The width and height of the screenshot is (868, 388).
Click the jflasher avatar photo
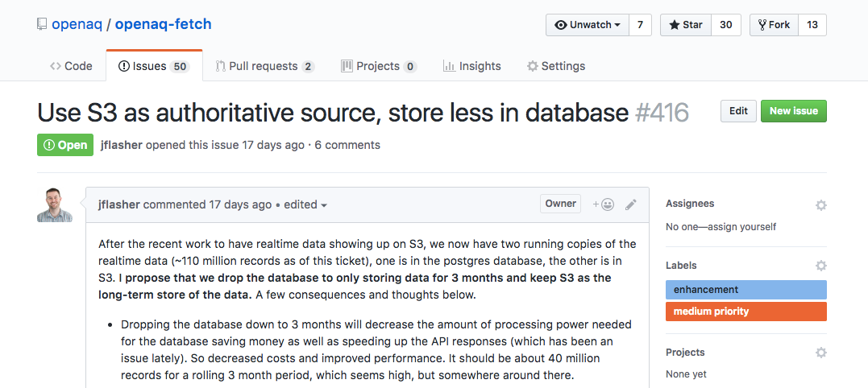pyautogui.click(x=55, y=204)
